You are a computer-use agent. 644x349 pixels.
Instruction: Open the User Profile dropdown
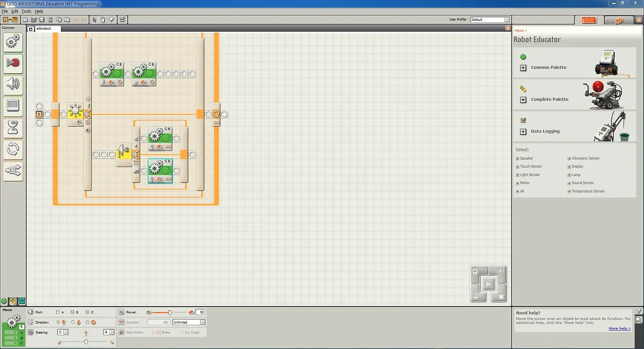490,20
